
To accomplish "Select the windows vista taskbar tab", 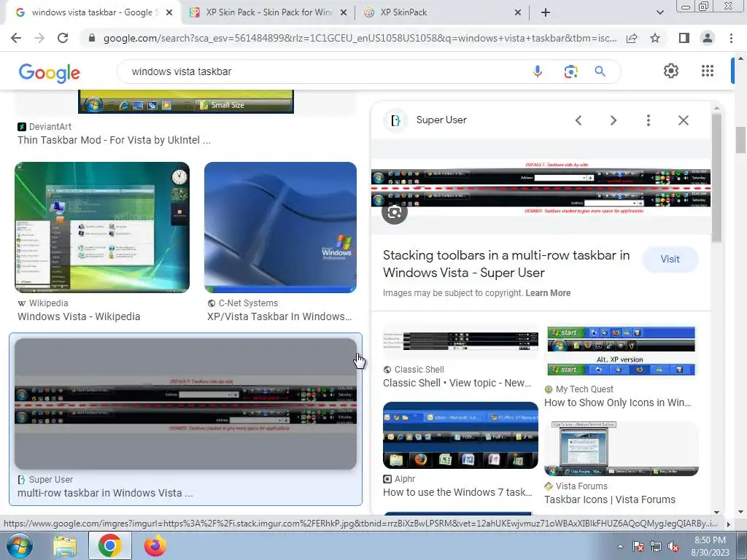I will [93, 12].
